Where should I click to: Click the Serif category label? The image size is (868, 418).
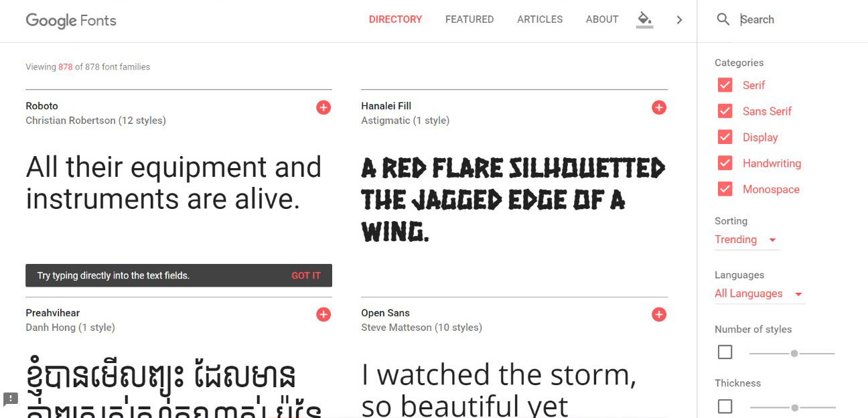753,85
